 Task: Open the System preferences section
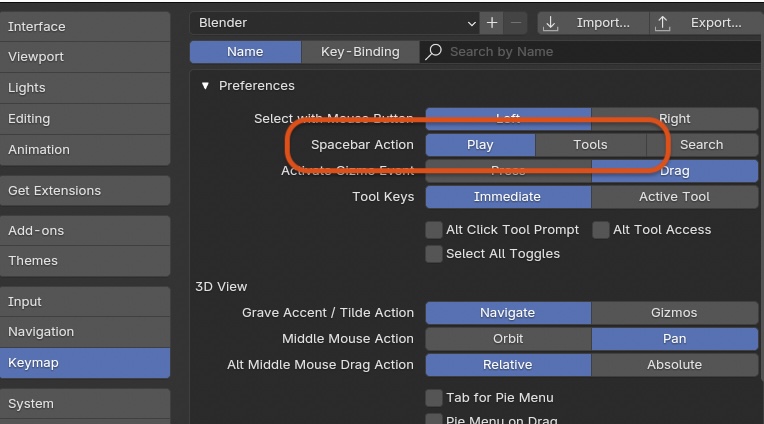click(x=85, y=404)
